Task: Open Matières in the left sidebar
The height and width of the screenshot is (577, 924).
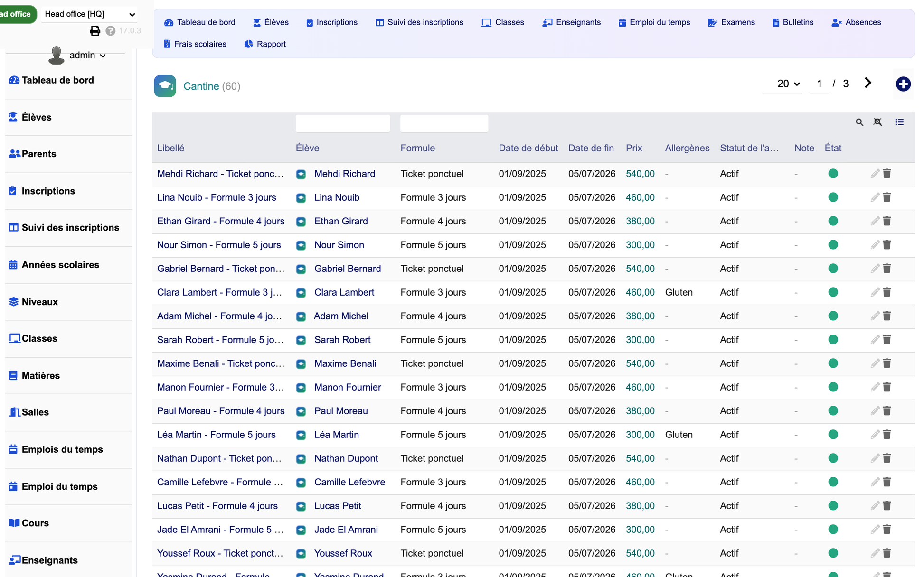Action: click(35, 375)
